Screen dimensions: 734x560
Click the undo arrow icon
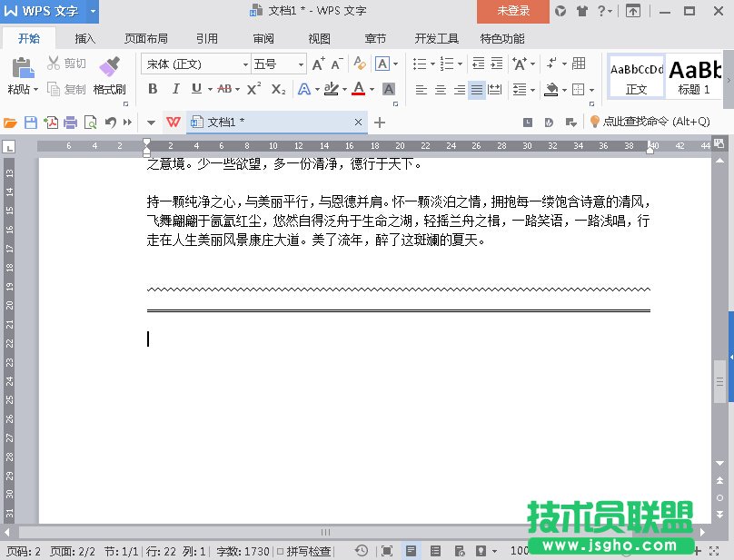[110, 123]
